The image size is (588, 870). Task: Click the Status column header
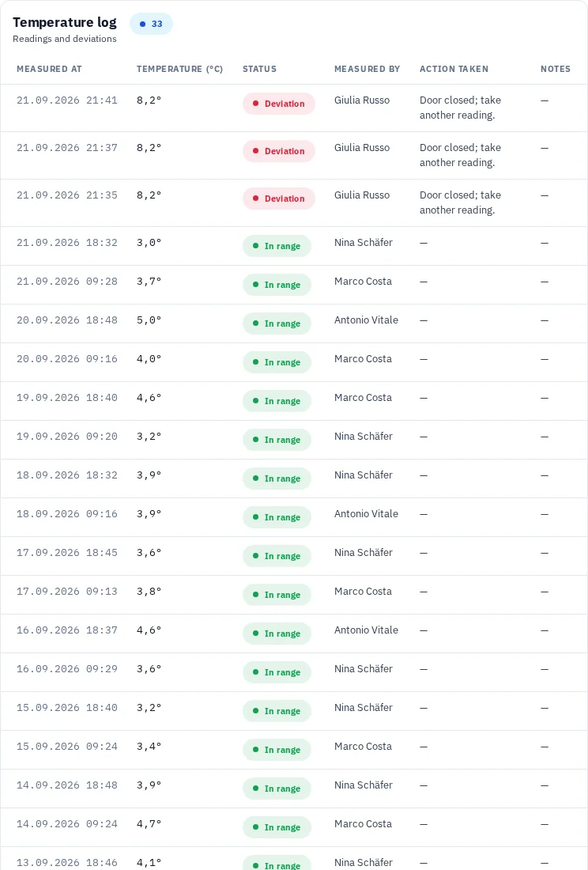coord(259,69)
